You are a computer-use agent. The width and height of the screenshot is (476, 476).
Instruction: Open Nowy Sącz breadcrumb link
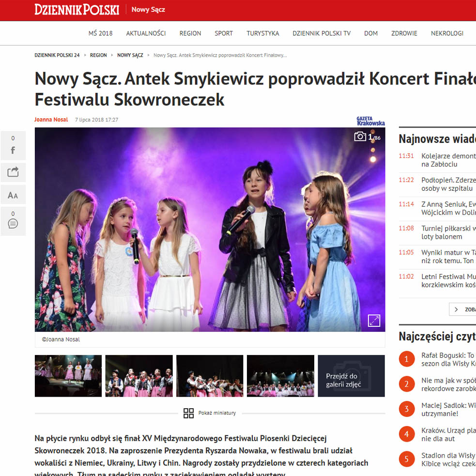pyautogui.click(x=130, y=55)
